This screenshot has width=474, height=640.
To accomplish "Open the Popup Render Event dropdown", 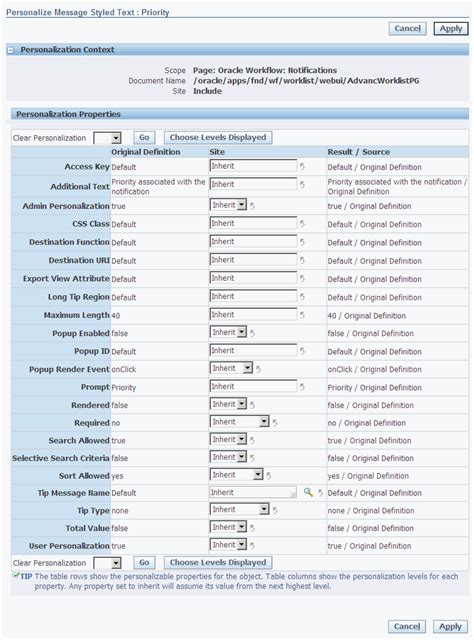I will (231, 368).
